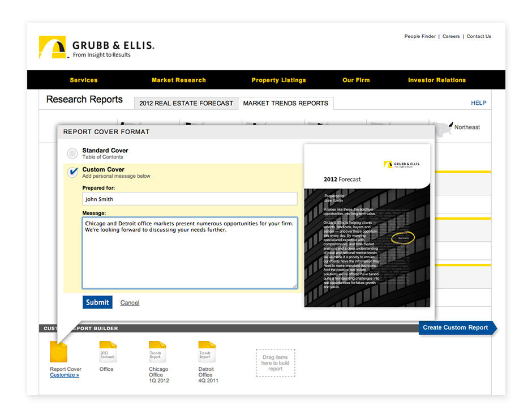This screenshot has height=419, width=532.
Task: Open the Investor Relations menu
Action: [x=437, y=80]
